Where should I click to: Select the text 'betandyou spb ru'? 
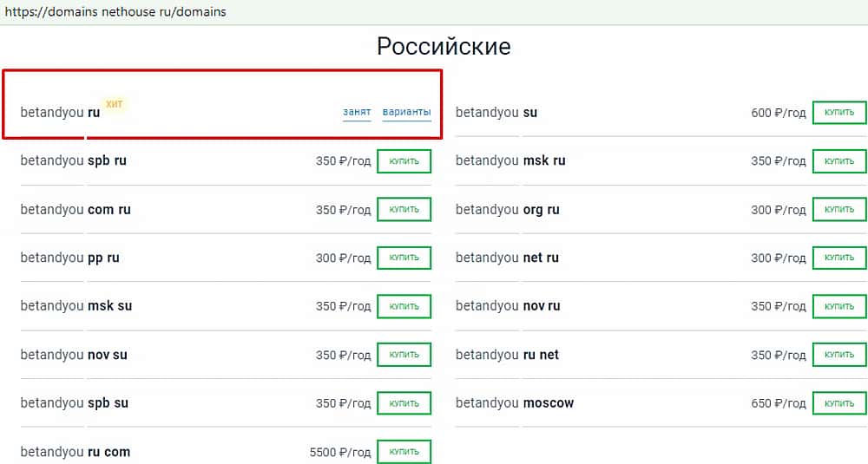click(74, 161)
